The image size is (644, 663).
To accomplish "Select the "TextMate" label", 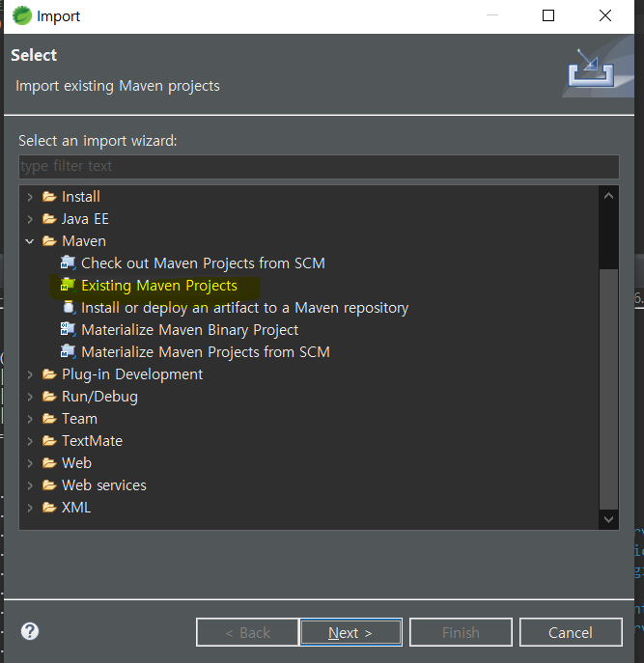I will pyautogui.click(x=92, y=441).
